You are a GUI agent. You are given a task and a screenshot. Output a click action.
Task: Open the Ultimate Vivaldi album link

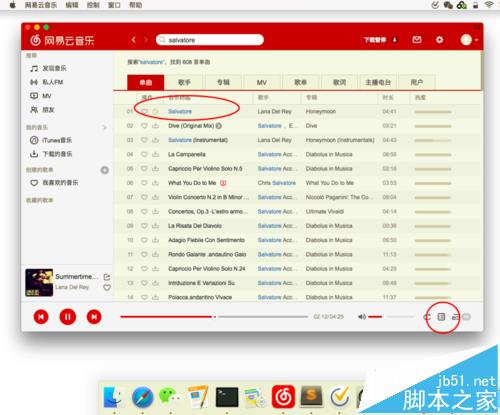[x=325, y=212]
